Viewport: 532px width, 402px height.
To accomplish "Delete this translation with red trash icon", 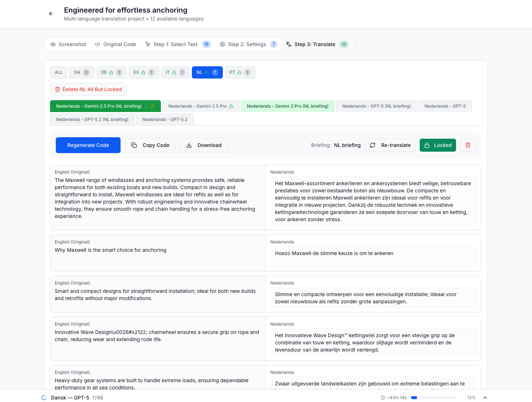I will point(468,145).
